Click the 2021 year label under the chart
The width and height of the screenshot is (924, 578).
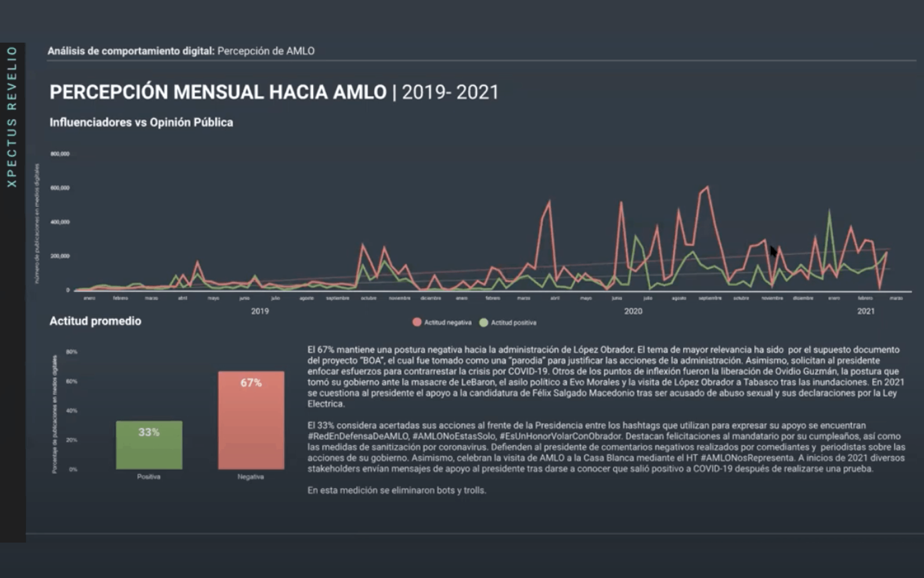coord(866,311)
